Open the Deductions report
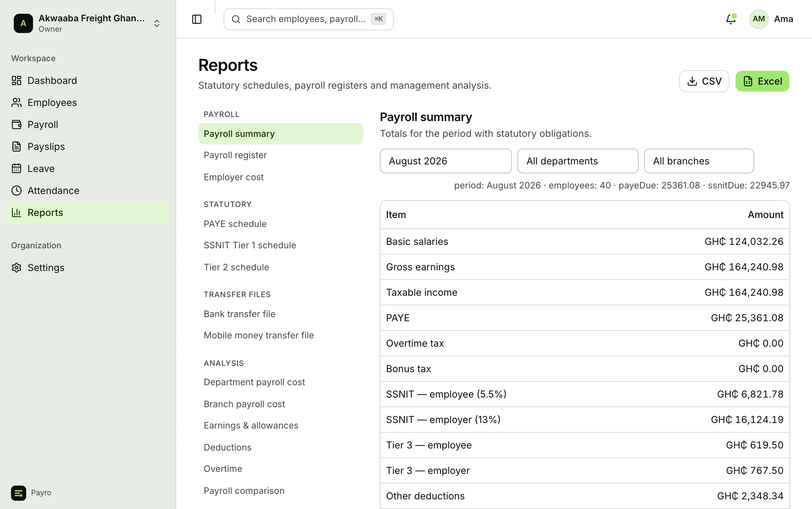 point(280,447)
